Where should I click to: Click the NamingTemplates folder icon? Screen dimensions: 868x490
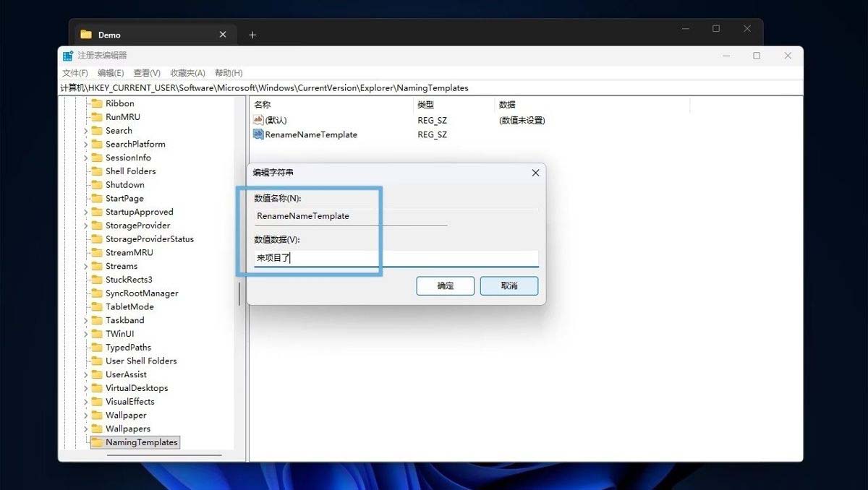point(96,442)
